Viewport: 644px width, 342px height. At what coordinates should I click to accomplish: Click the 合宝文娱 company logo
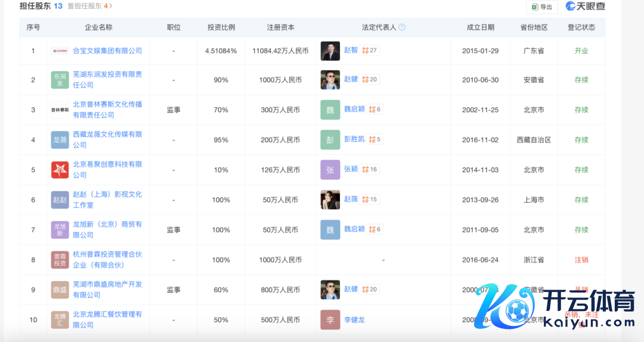60,51
